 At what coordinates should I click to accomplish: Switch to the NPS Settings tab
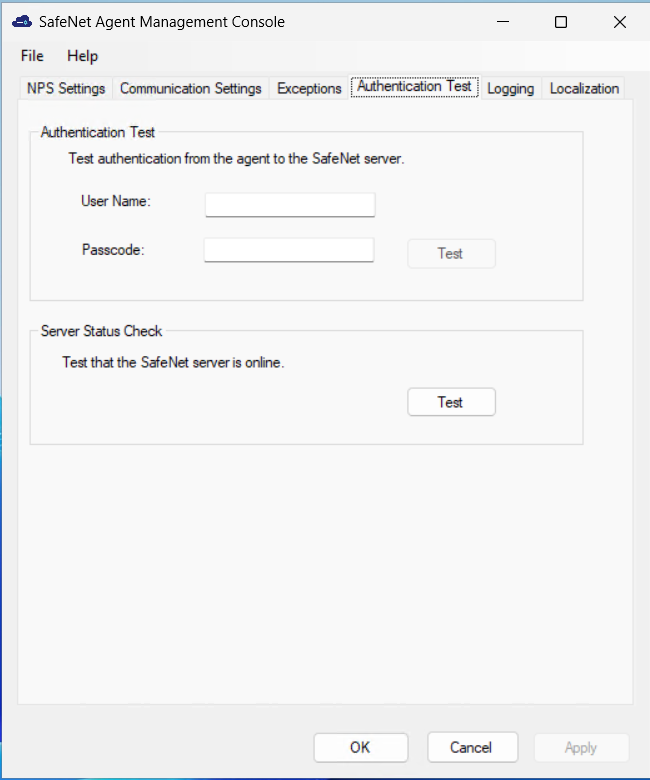[66, 89]
